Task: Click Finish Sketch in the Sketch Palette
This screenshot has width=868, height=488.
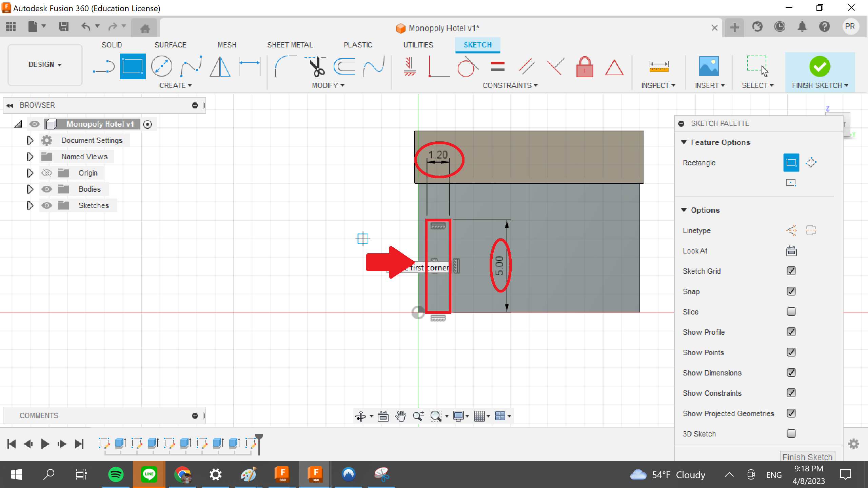Action: [807, 457]
